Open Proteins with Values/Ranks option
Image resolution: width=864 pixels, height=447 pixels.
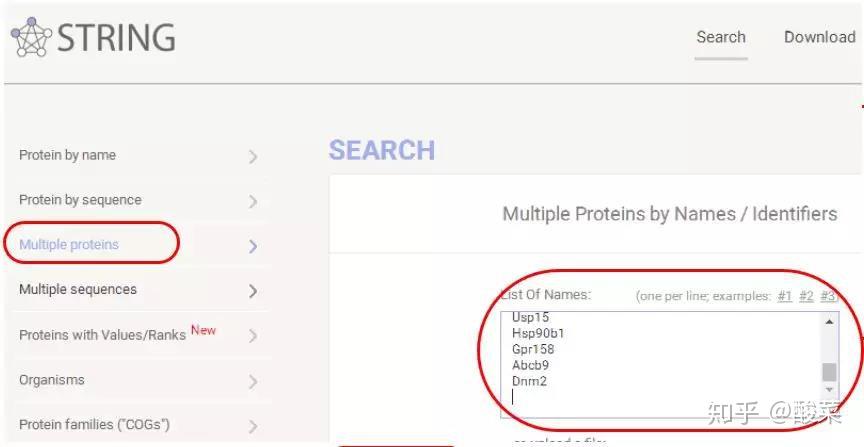click(102, 335)
